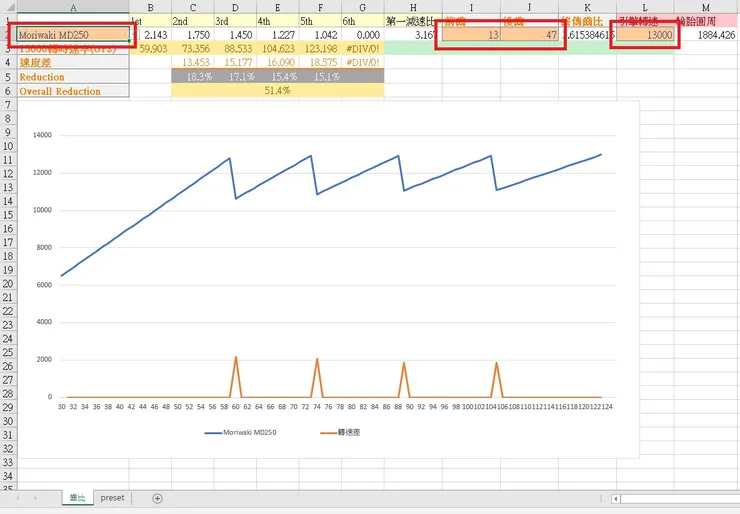
Task: Select column M header
Action: [x=706, y=7]
